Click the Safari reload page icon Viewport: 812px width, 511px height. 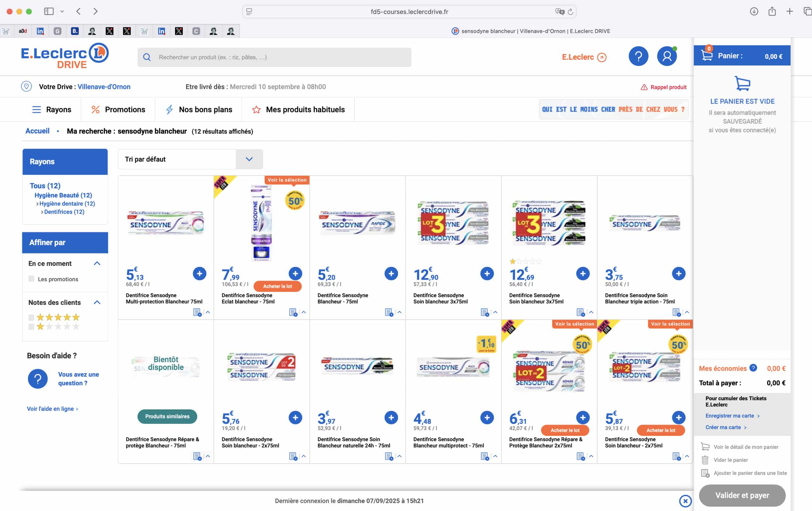570,12
